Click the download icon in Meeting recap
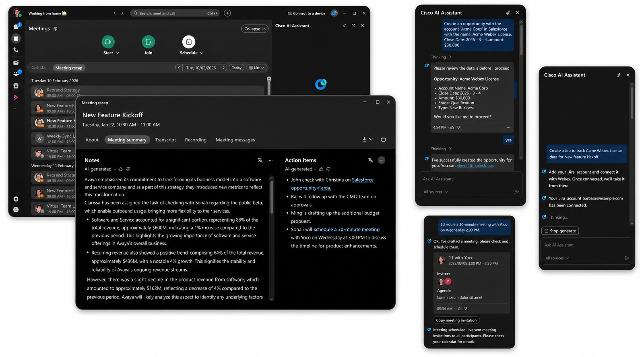Image resolution: width=644 pixels, height=357 pixels. (364, 139)
